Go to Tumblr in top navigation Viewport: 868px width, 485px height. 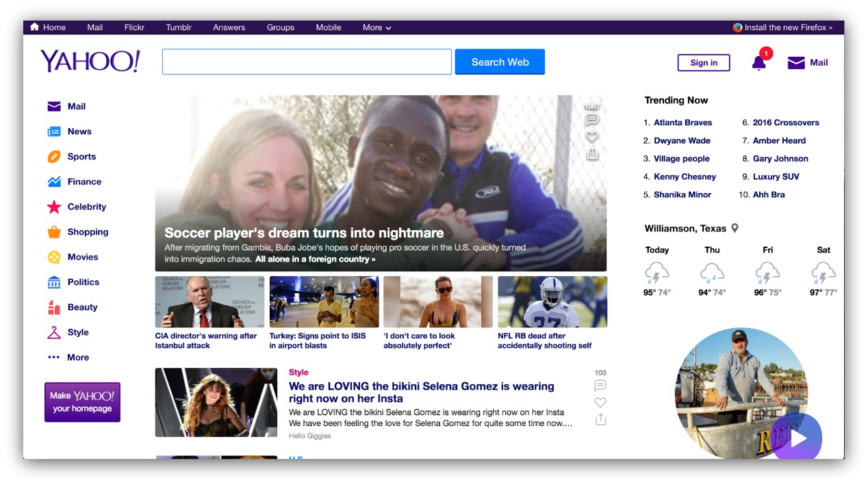[179, 27]
